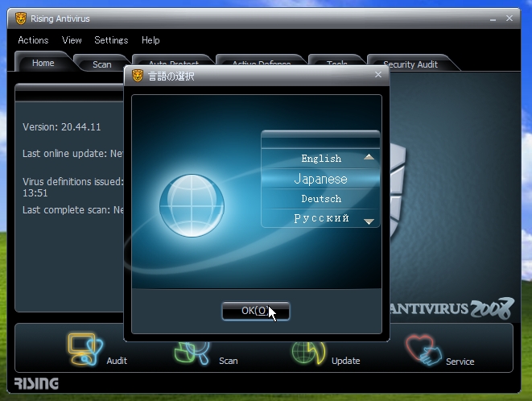Switch to the Scan tab

pos(101,64)
